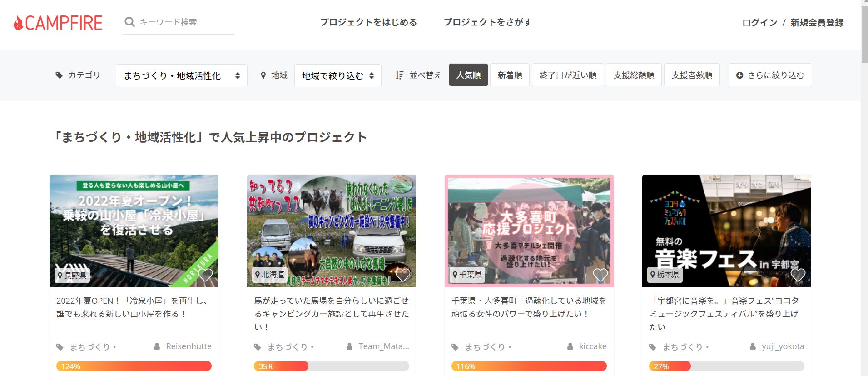Viewport: 868px width, 376px height.
Task: Expand さらに絞り込む filter options
Action: point(770,75)
